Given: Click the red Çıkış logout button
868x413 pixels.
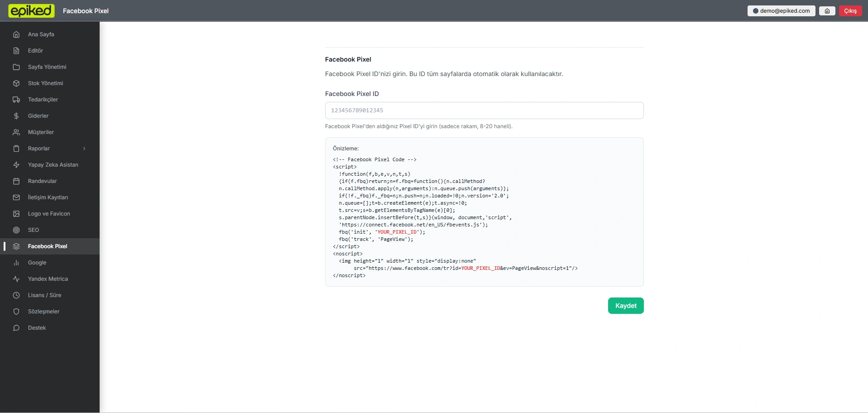Looking at the screenshot, I should pyautogui.click(x=850, y=11).
